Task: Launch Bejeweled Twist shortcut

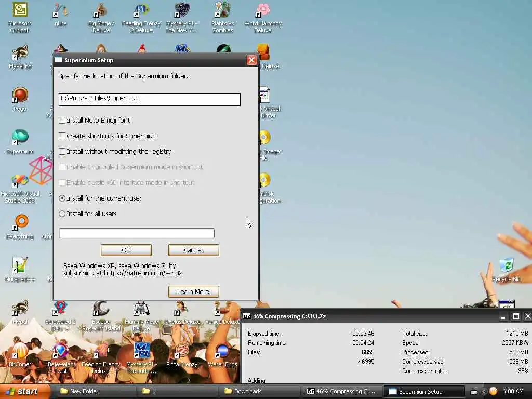Action: point(60,358)
